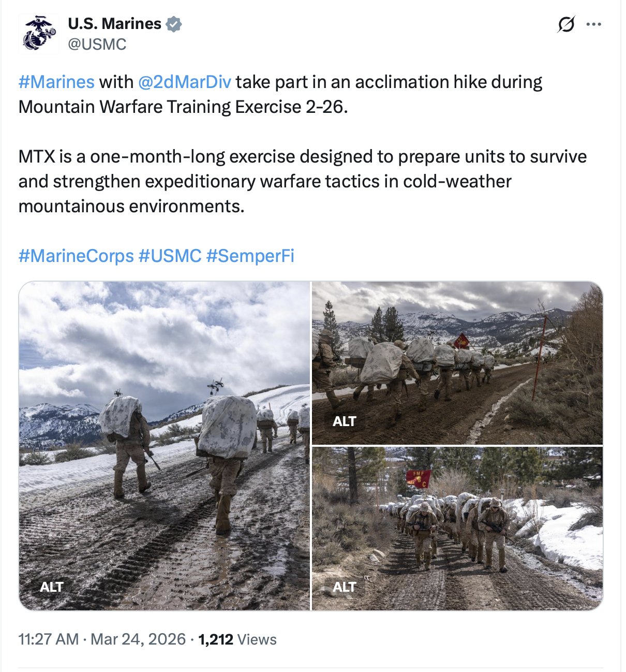This screenshot has height=672, width=626.
Task: Open the @USMC handle link
Action: point(97,45)
